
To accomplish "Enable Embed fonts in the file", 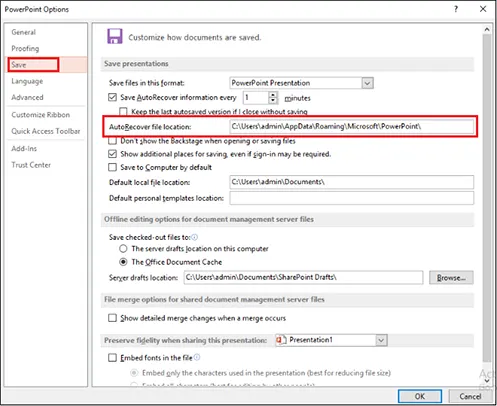I will tap(113, 358).
